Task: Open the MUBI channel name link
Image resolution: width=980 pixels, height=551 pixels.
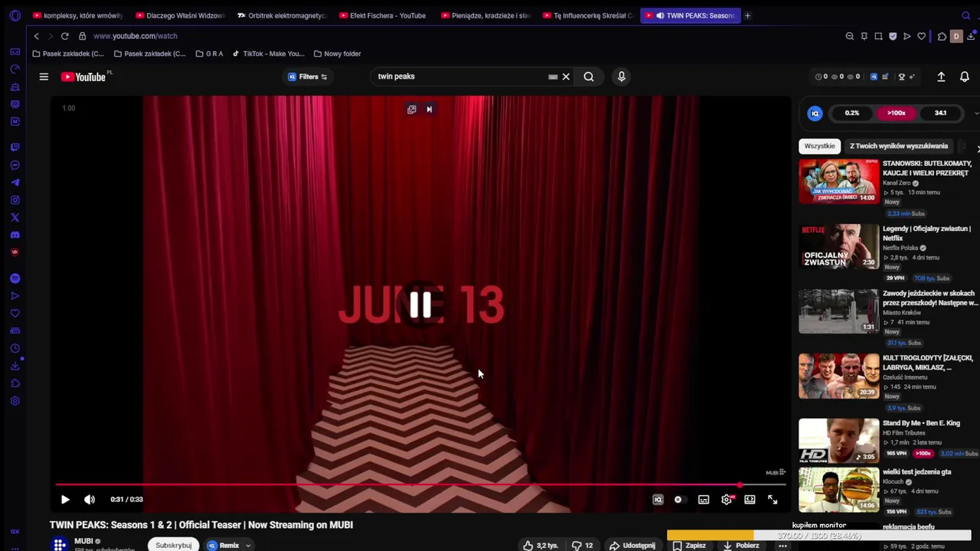Action: click(x=83, y=541)
